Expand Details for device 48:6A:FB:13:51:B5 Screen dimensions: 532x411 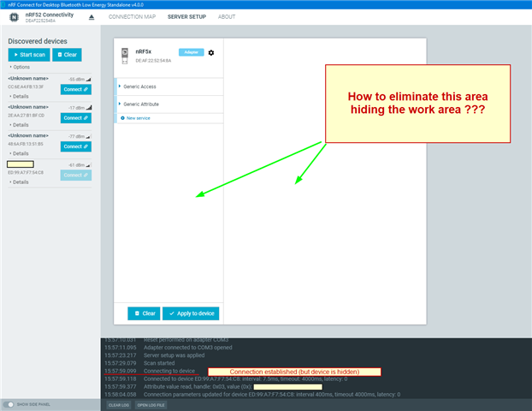pyautogui.click(x=19, y=153)
